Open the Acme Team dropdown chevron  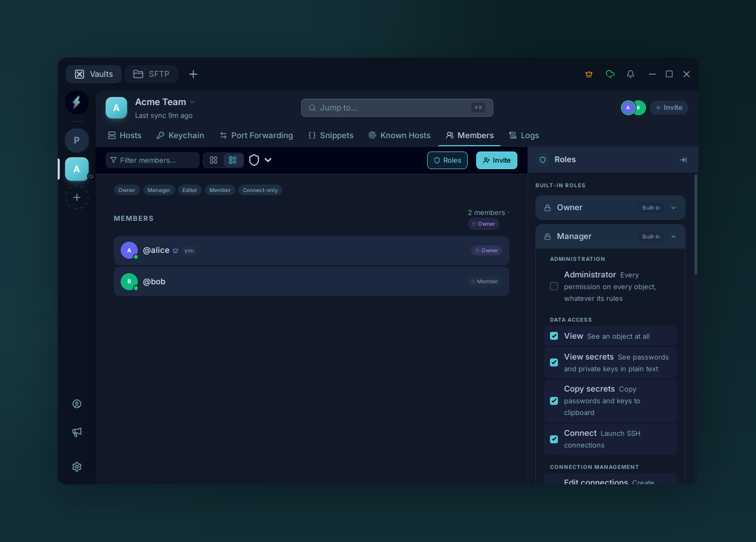192,102
